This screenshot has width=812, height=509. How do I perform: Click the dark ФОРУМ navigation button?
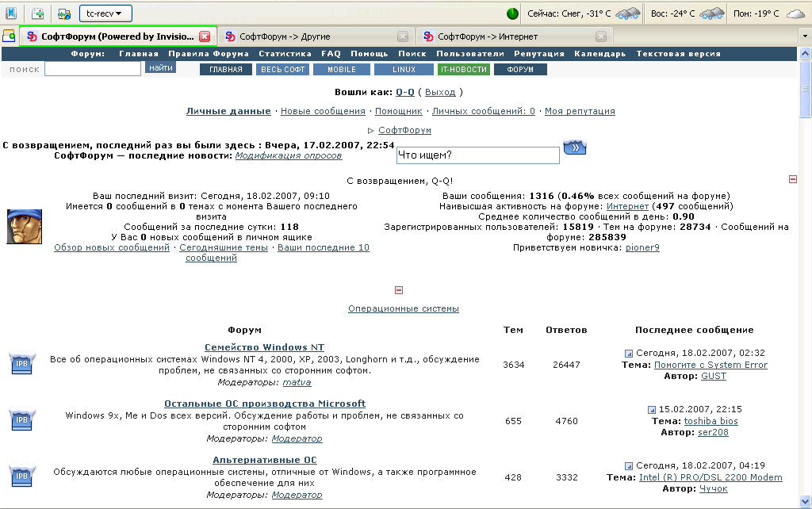point(520,70)
